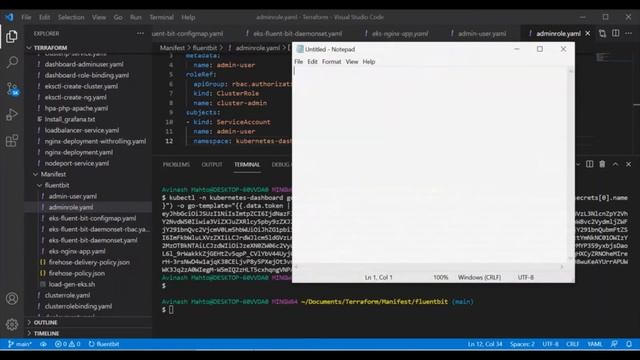The width and height of the screenshot is (640, 360).
Task: Click the Manifest breadcrumb segment
Action: click(172, 48)
